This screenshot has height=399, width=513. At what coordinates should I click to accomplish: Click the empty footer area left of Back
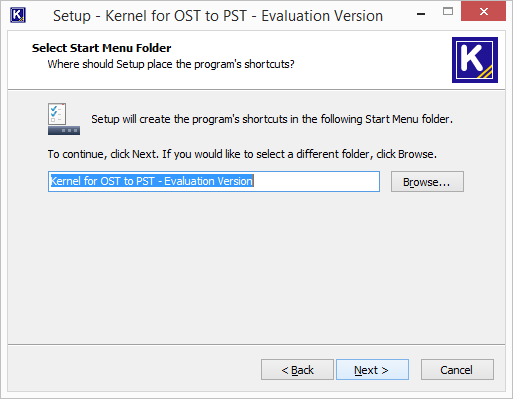(133, 370)
